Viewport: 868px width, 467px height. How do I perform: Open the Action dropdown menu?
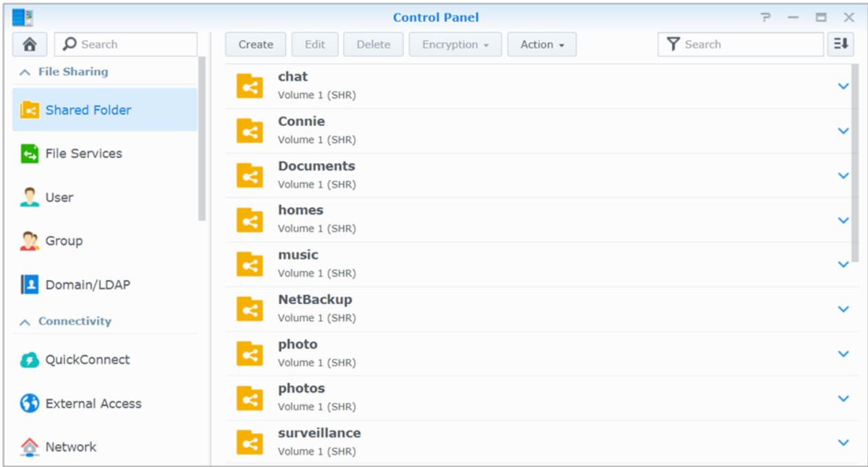(542, 45)
